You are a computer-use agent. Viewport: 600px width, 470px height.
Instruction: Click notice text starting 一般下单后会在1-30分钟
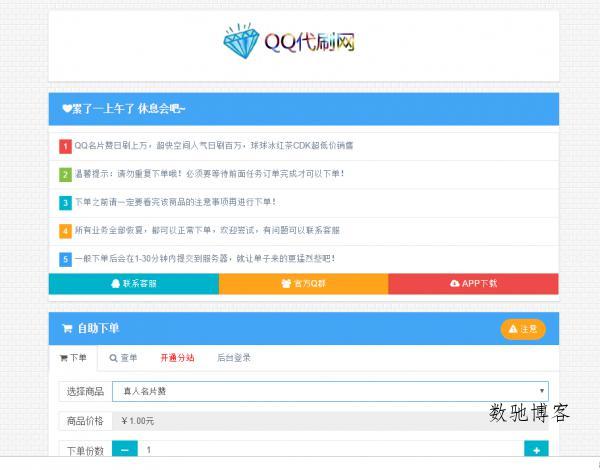[205, 259]
